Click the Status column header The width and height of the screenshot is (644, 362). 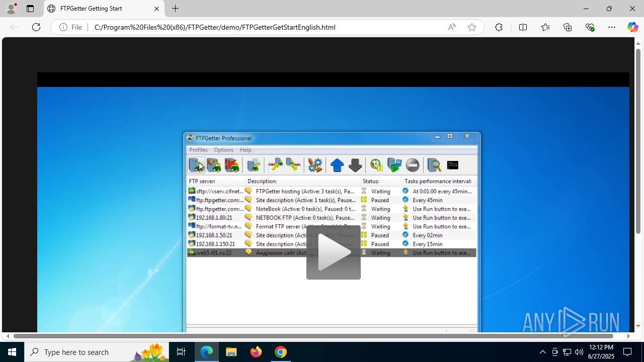click(381, 181)
